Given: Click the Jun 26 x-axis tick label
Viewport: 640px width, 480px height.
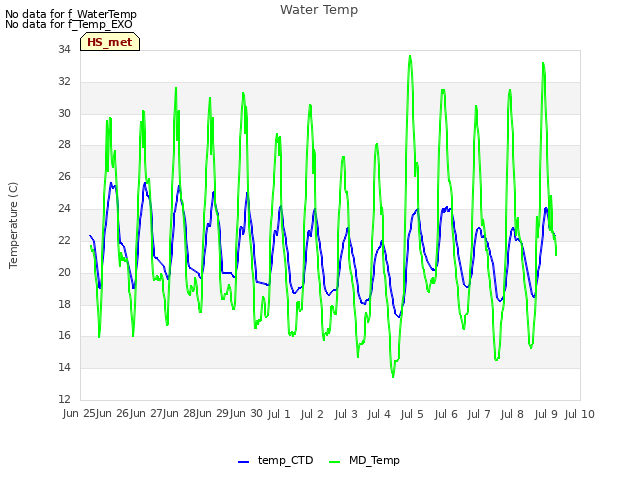Looking at the screenshot, I should click(x=113, y=413).
